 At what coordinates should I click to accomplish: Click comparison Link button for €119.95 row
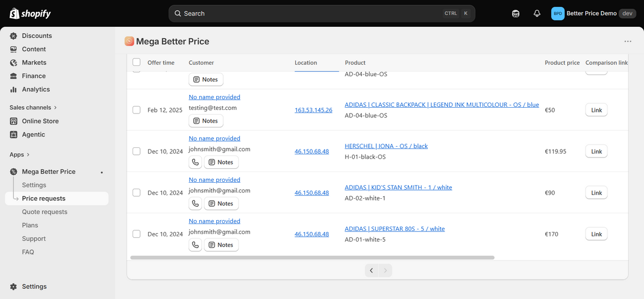(x=596, y=151)
